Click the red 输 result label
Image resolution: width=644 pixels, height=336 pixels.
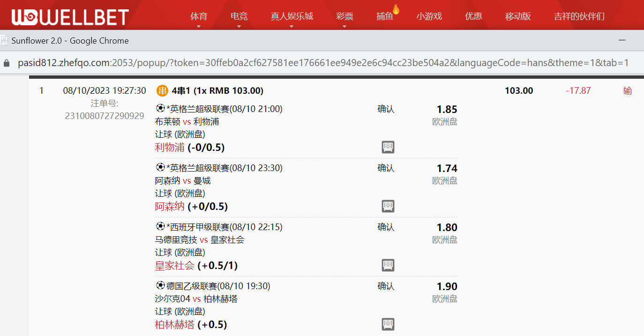point(628,90)
